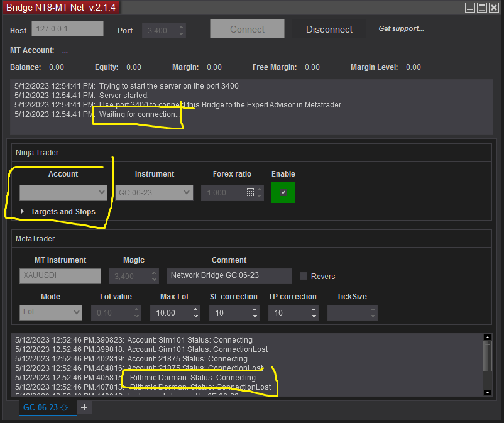The image size is (504, 423).
Task: Click the dropdown icon in title bar
Action: [470, 8]
